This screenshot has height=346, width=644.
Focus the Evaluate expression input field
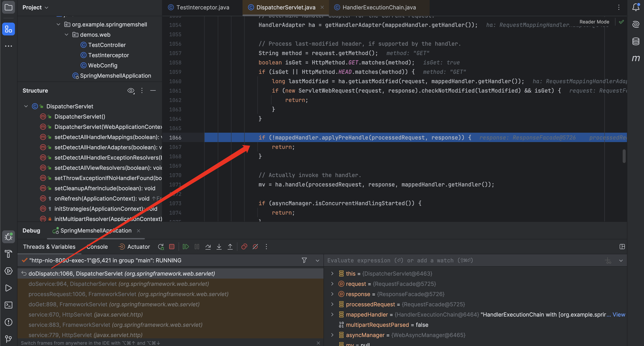coord(464,260)
